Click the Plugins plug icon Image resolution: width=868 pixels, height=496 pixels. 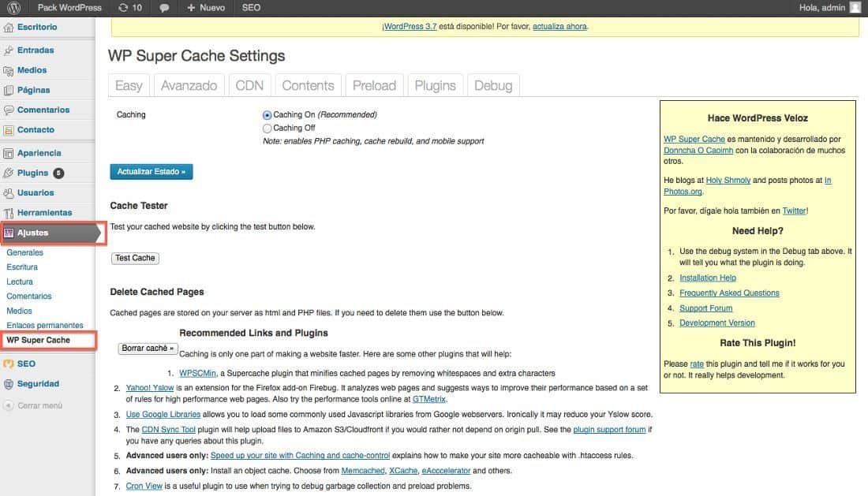pyautogui.click(x=9, y=173)
